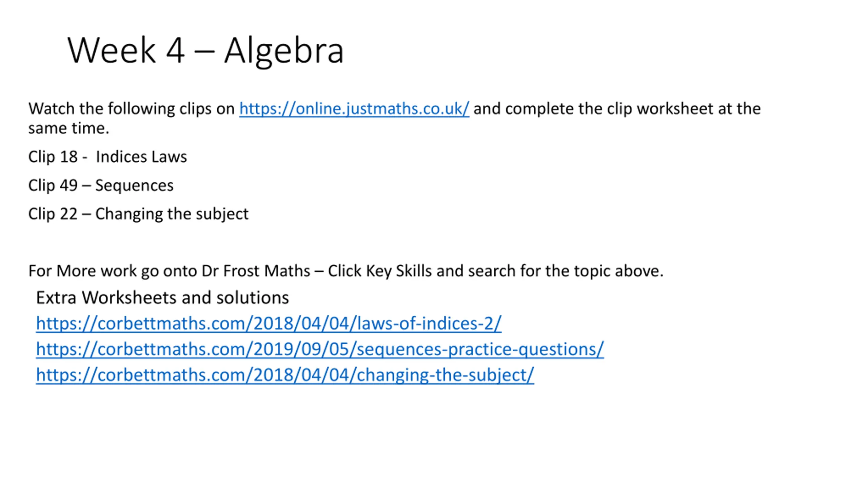Click the word 'Sequences' in the clip list

pos(134,186)
